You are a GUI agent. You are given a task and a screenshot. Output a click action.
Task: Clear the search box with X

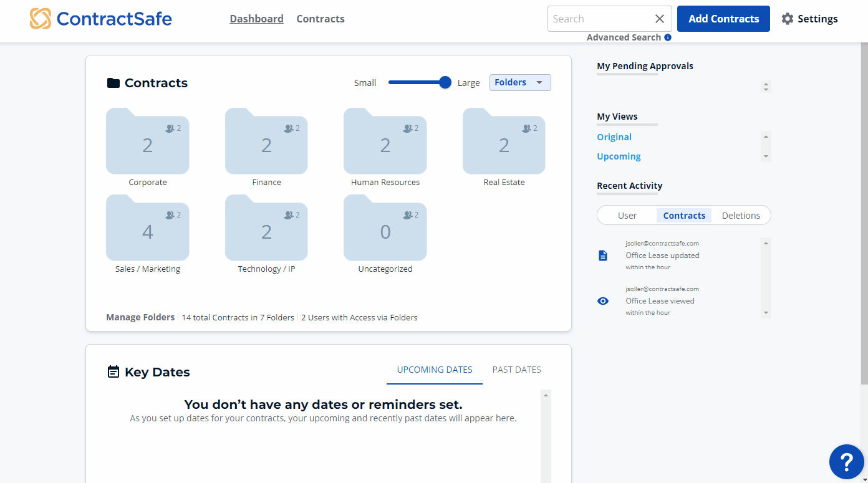(x=660, y=19)
